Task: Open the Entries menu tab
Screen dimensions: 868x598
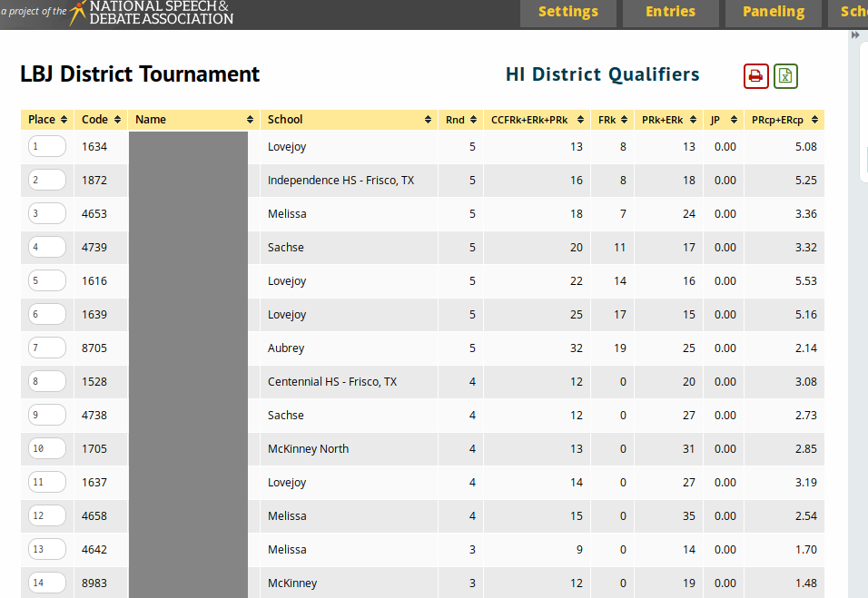Action: (670, 13)
